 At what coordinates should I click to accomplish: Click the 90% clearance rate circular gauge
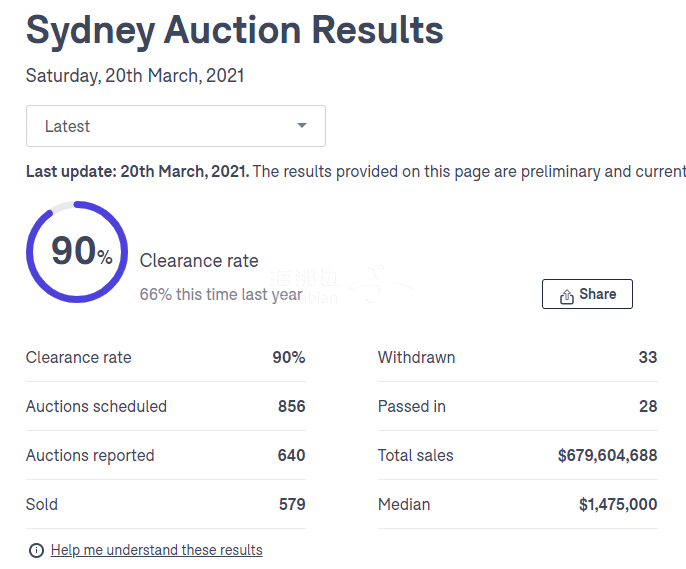[x=77, y=252]
